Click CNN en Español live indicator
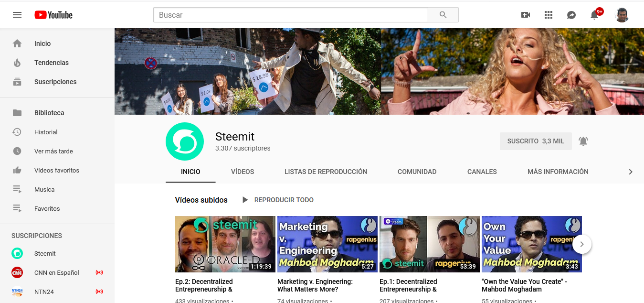 pyautogui.click(x=99, y=272)
